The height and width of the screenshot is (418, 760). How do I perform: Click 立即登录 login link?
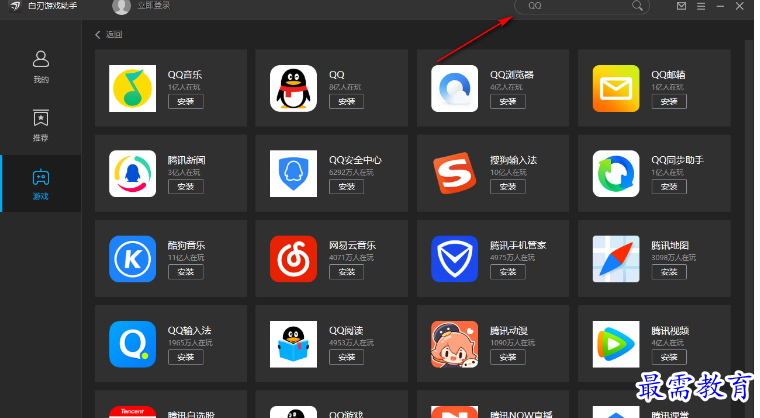(x=154, y=6)
